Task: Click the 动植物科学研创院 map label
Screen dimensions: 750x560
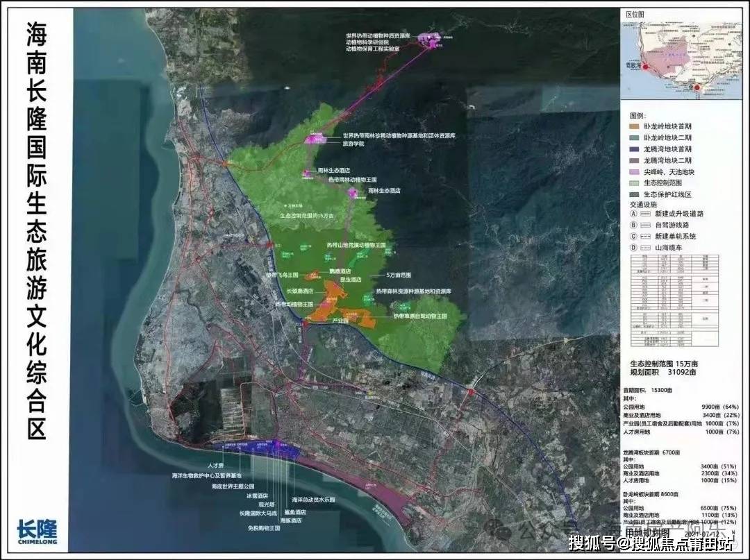Action: click(367, 42)
